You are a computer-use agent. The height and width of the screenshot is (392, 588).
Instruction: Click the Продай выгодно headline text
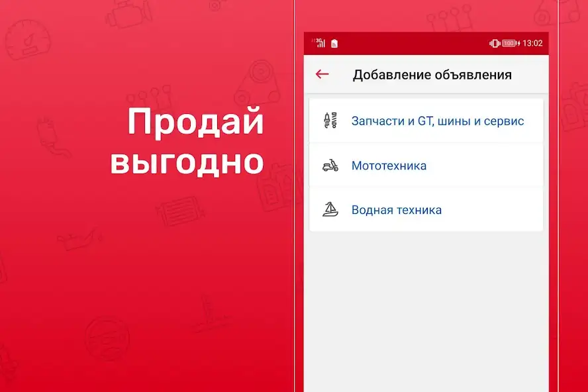coord(187,142)
